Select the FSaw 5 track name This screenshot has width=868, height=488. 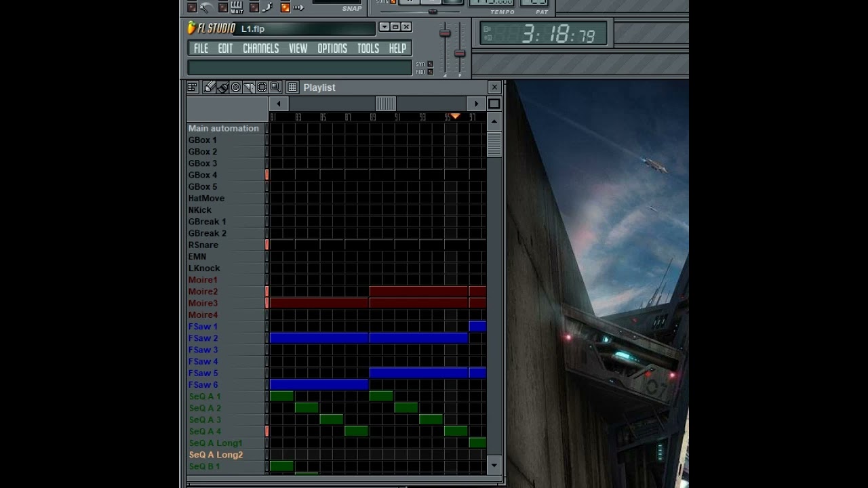click(203, 373)
